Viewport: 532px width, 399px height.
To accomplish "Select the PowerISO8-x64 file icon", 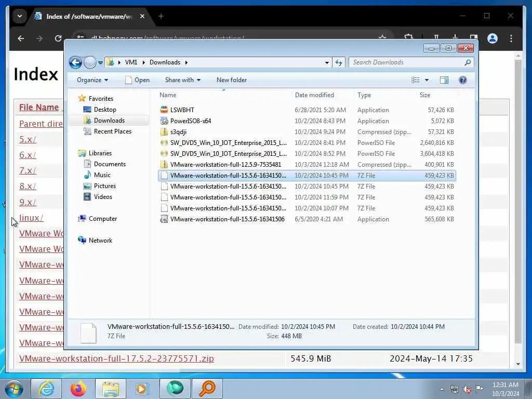I will point(164,121).
